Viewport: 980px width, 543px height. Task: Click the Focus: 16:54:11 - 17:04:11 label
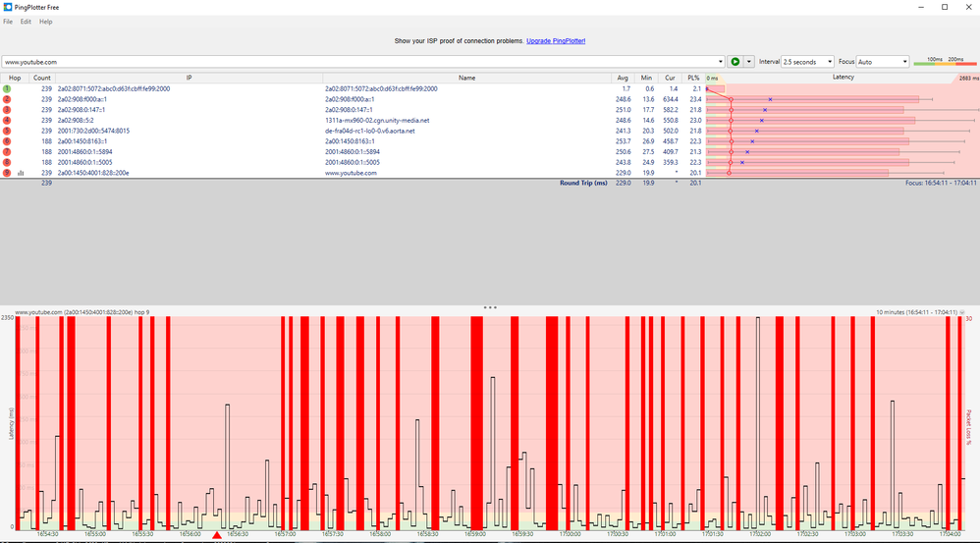point(941,183)
